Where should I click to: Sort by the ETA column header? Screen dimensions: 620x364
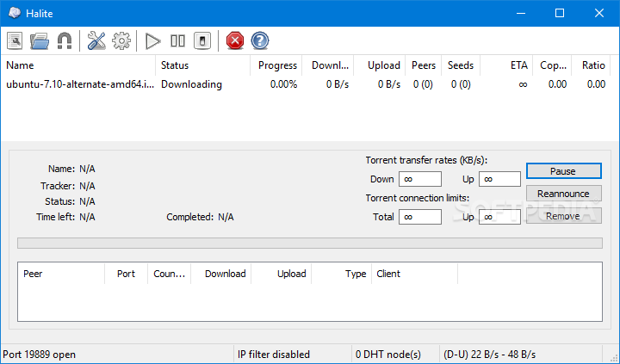pyautogui.click(x=506, y=65)
